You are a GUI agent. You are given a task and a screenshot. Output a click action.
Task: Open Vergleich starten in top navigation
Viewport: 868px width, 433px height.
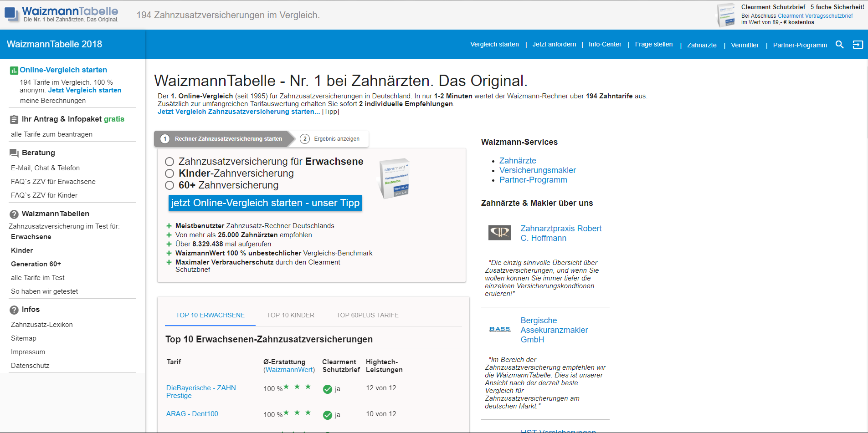[x=494, y=44]
